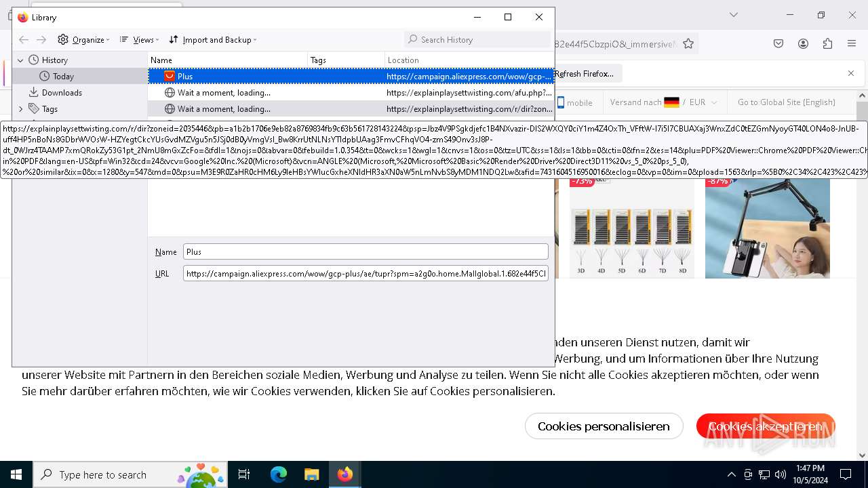This screenshot has width=868, height=488.
Task: Open the clock showing 1:47 PM
Action: pyautogui.click(x=810, y=474)
